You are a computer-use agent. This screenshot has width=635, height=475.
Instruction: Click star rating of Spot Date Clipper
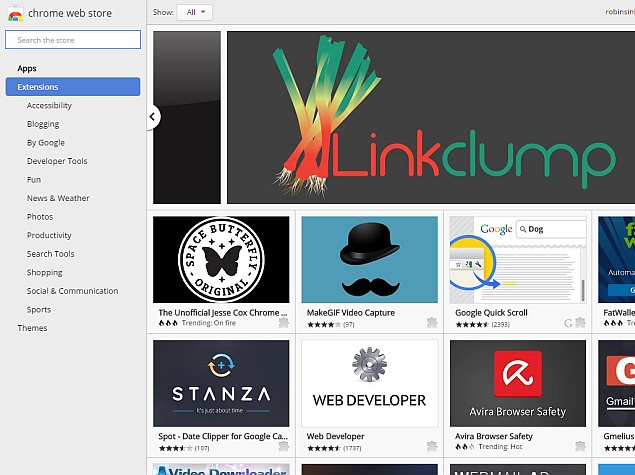tap(176, 448)
